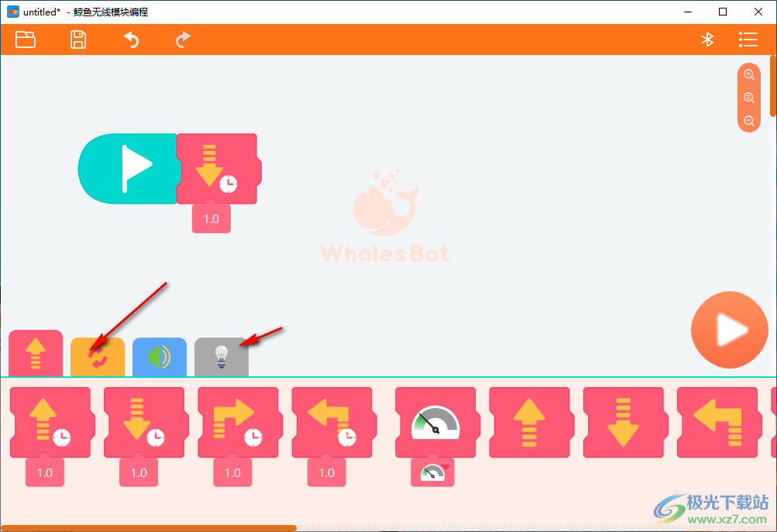Edit the 1.0 value under canvas block
Image resolution: width=777 pixels, height=532 pixels.
[x=211, y=219]
